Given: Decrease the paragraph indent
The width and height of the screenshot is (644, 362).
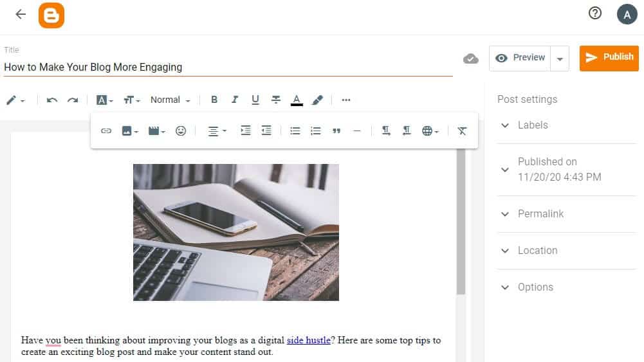Looking at the screenshot, I should (266, 131).
